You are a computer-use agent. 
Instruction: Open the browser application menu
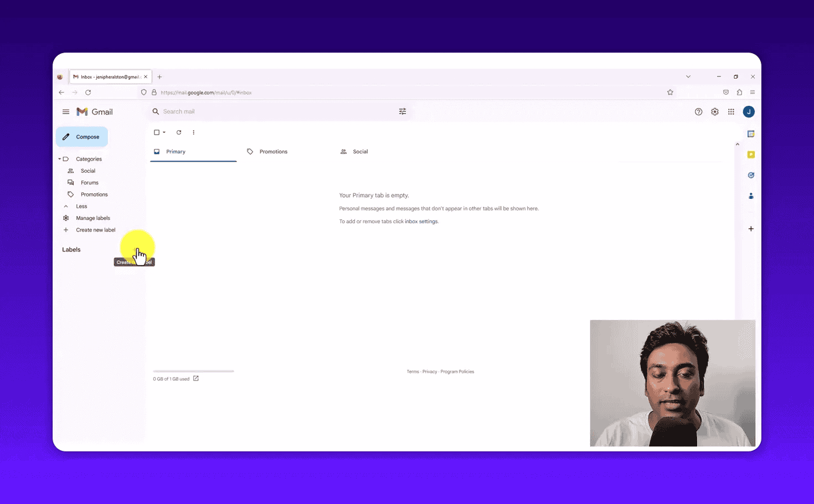(753, 92)
